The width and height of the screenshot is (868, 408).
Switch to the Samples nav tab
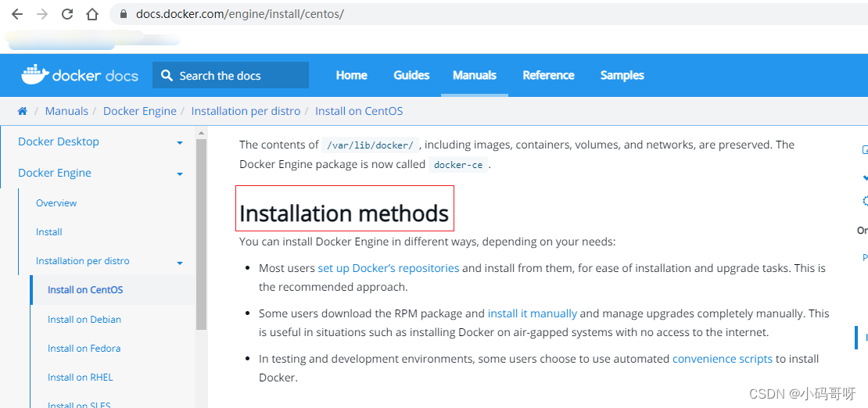pos(622,75)
